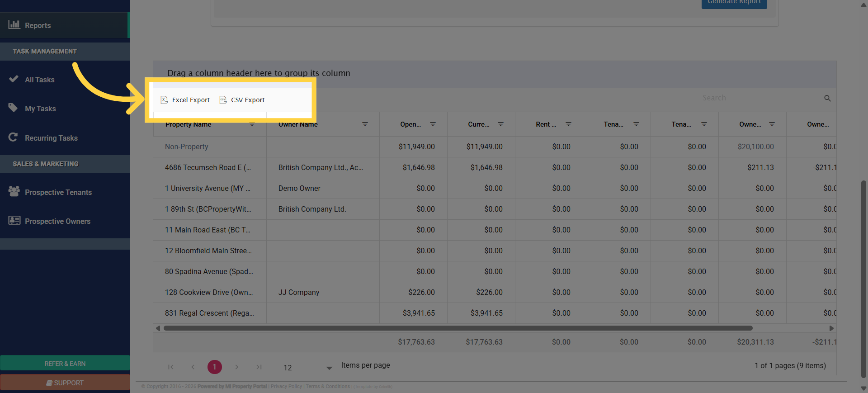Click the My Tasks tag icon
Image resolution: width=868 pixels, height=393 pixels.
[13, 108]
